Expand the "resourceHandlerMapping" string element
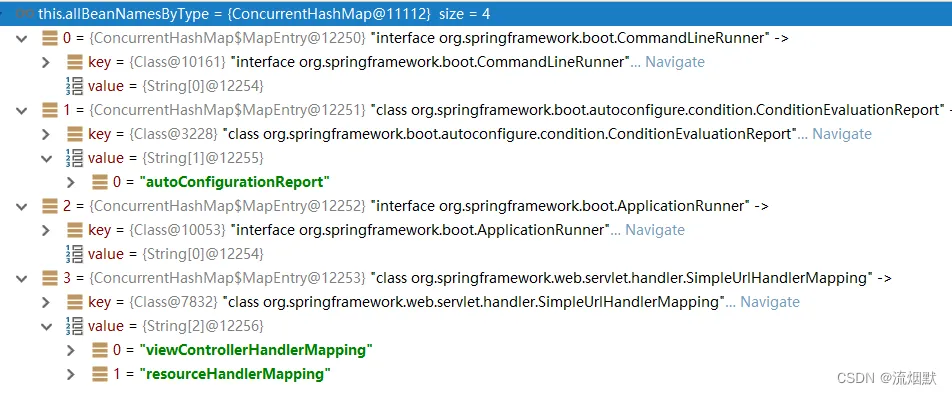This screenshot has height=395, width=952. [70, 374]
